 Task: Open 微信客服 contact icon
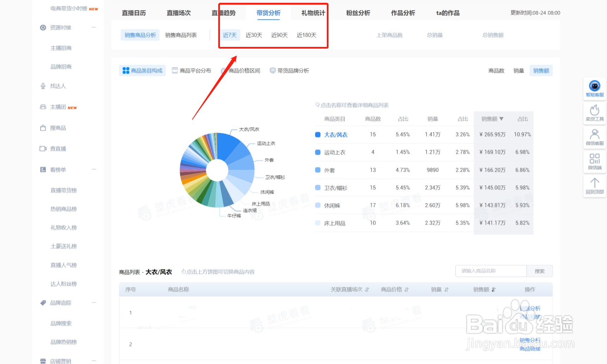click(594, 136)
